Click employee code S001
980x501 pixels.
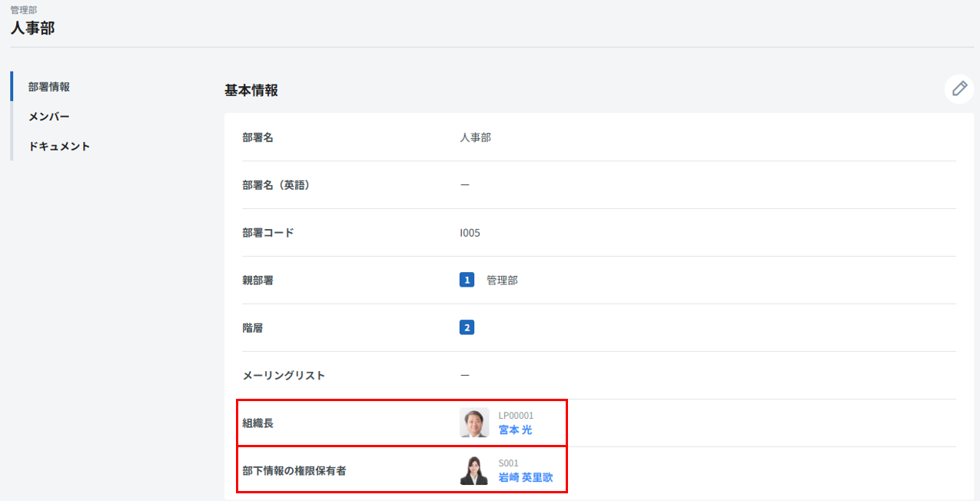pyautogui.click(x=508, y=463)
